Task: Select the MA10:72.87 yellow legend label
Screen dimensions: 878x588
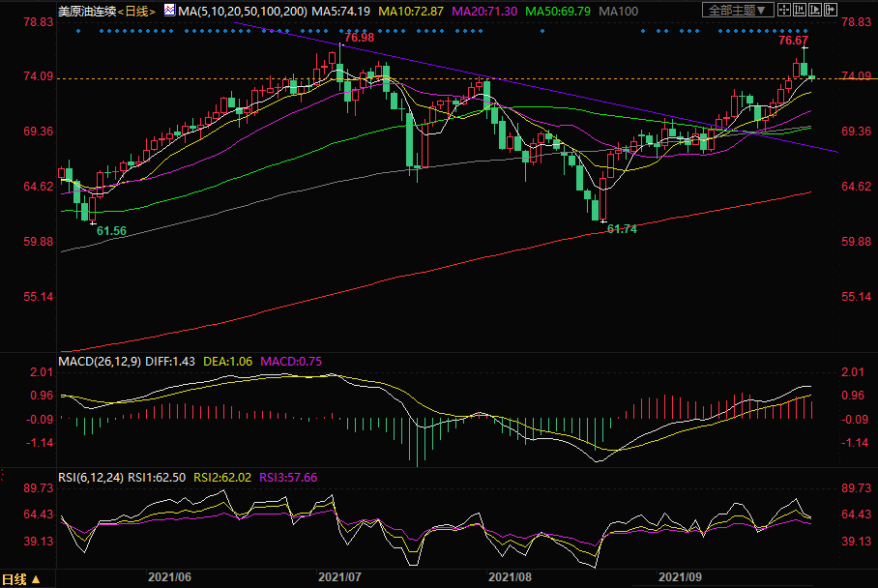Action: pyautogui.click(x=417, y=10)
